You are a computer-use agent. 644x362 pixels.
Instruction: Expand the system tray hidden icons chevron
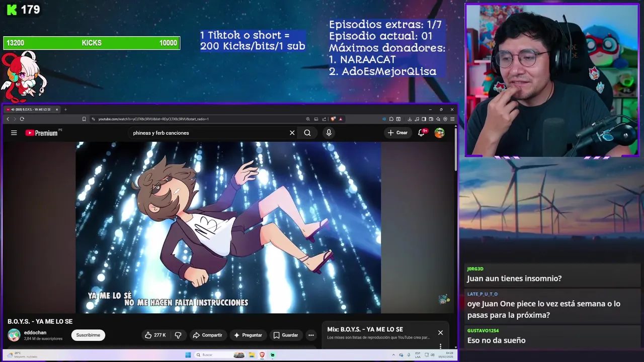[393, 355]
